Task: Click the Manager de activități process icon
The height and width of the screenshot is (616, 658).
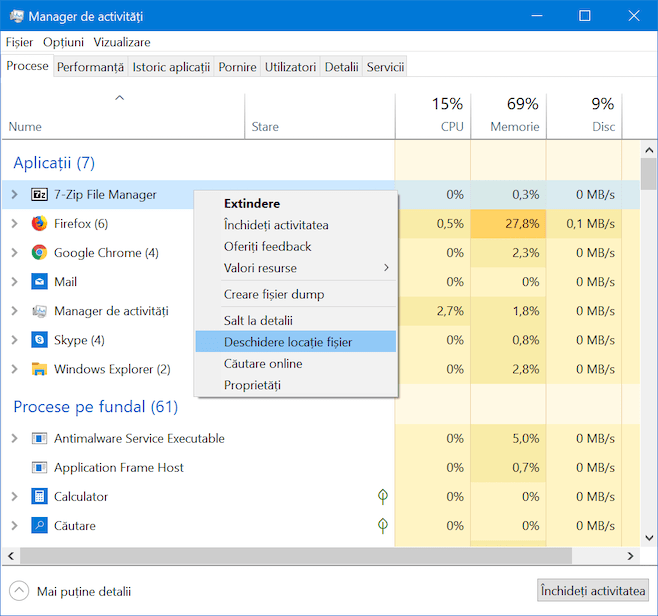Action: tap(39, 311)
